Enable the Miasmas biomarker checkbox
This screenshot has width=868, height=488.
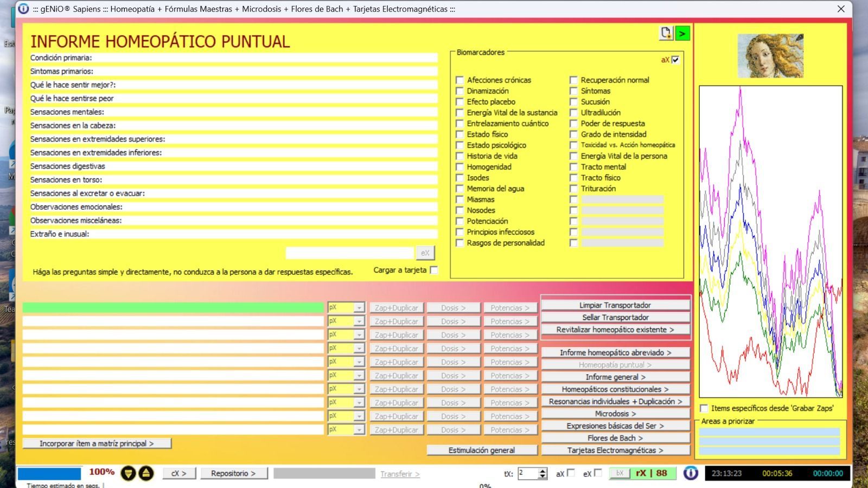[x=459, y=199]
